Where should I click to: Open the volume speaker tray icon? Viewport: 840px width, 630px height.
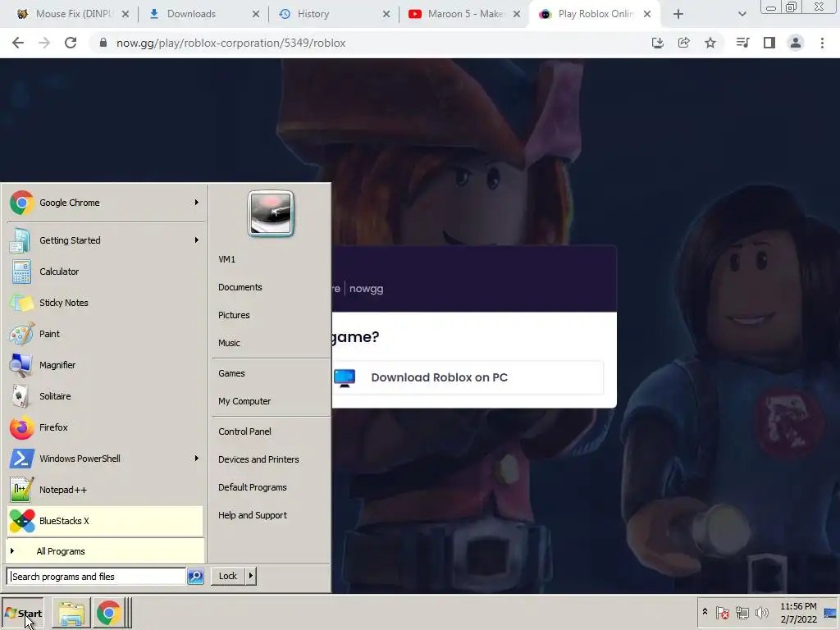pos(761,612)
